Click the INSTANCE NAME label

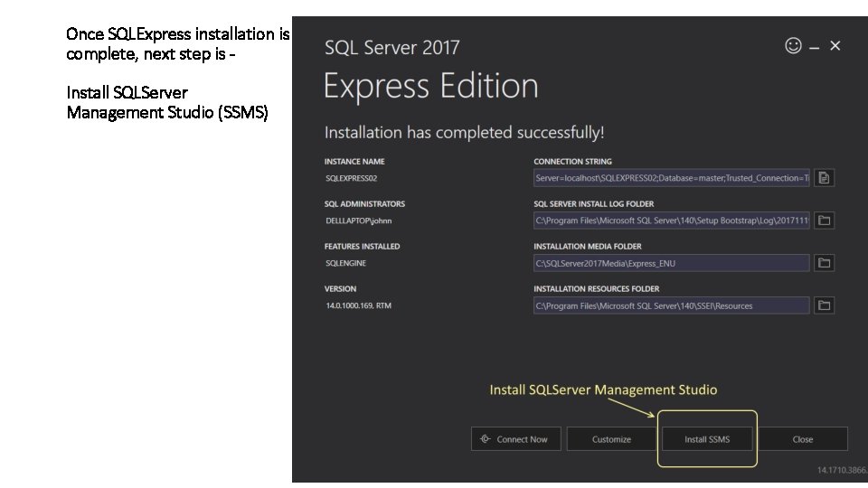(354, 162)
